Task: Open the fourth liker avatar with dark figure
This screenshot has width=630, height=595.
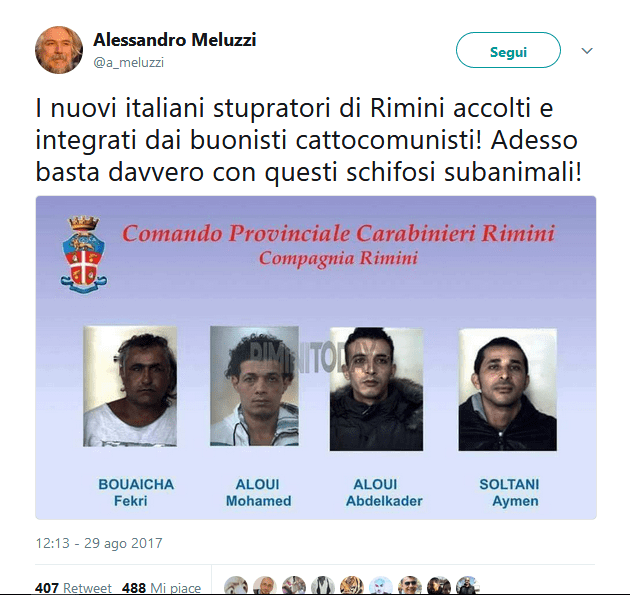Action: pyautogui.click(x=323, y=586)
